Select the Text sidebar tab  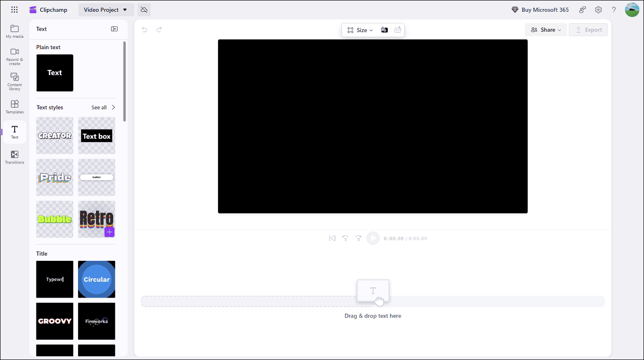coord(15,132)
